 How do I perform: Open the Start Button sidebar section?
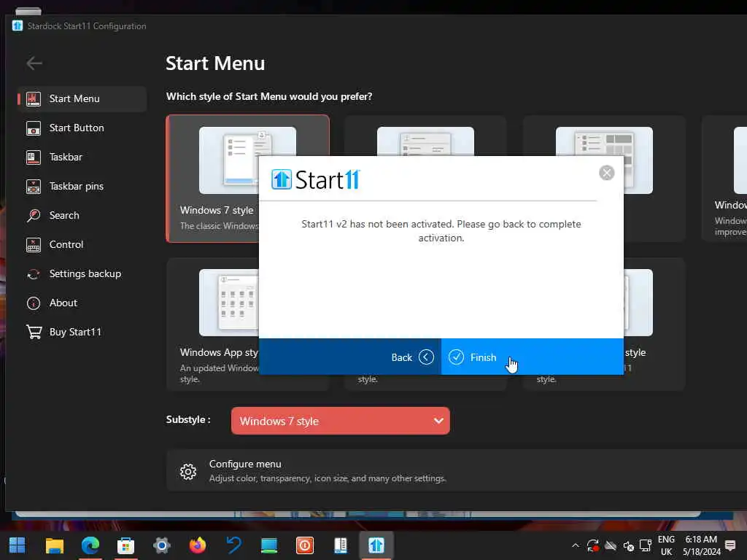tap(82, 128)
